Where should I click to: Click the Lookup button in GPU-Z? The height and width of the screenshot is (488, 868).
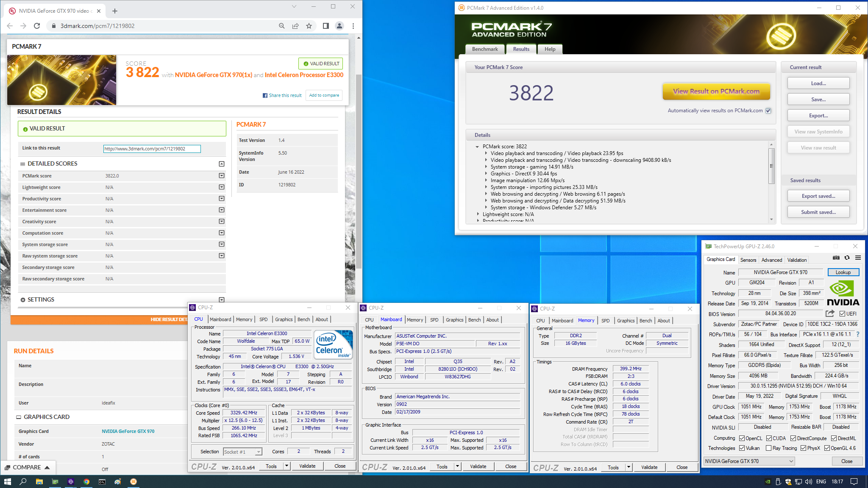[x=843, y=272]
